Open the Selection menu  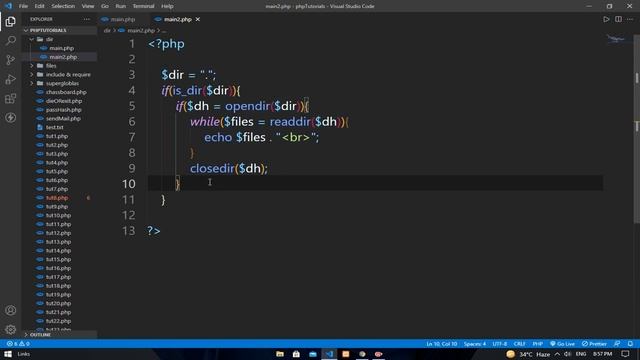(63, 6)
